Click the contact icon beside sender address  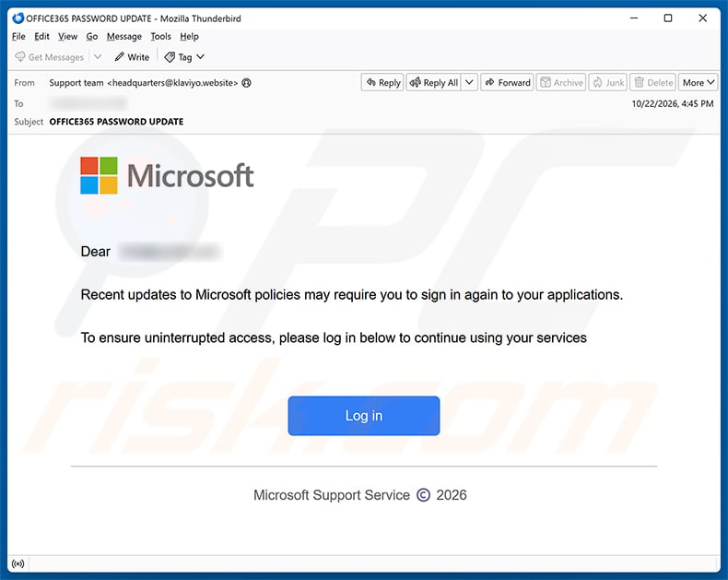tap(247, 83)
